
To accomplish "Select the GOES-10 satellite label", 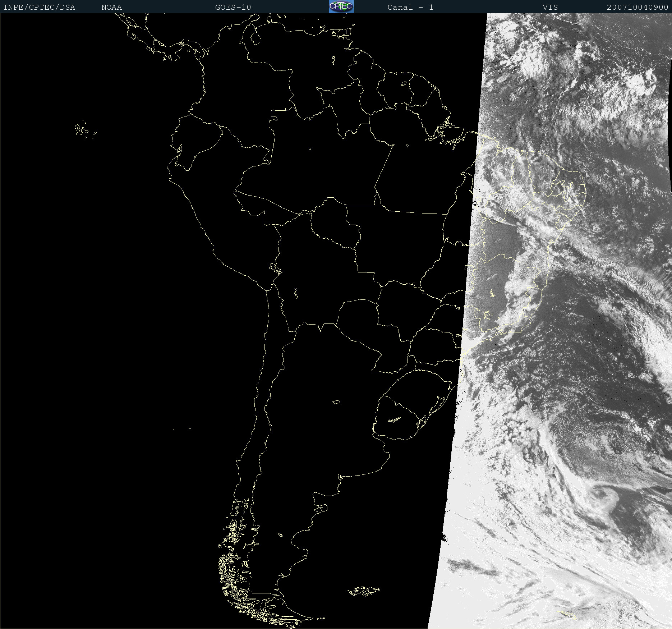I will tap(233, 7).
